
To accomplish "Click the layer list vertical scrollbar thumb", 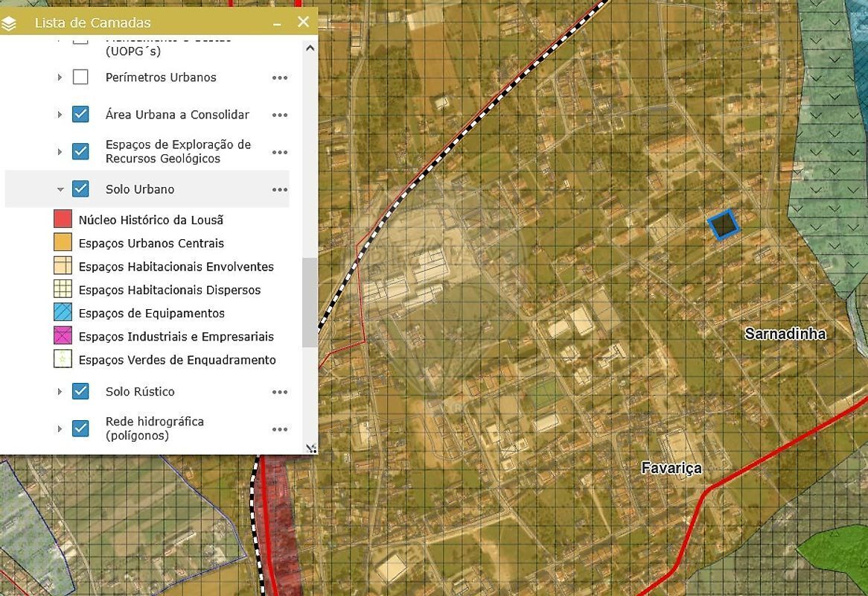I will tap(310, 302).
